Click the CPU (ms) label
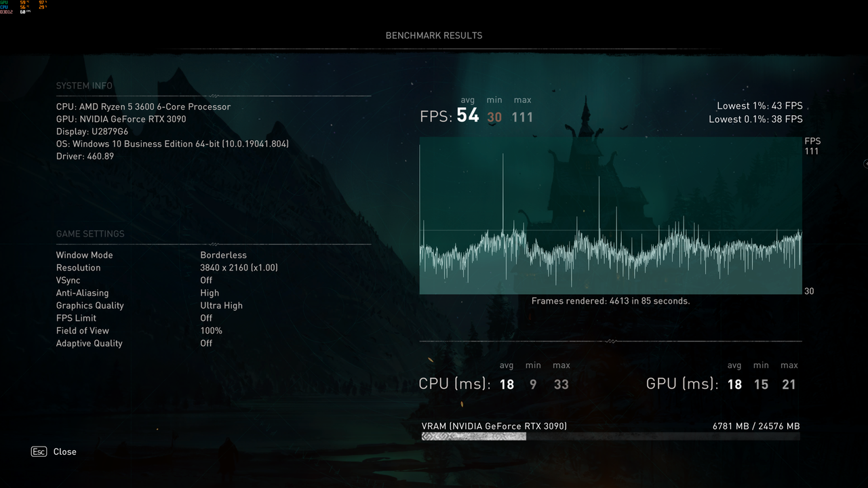868x488 pixels. [455, 384]
